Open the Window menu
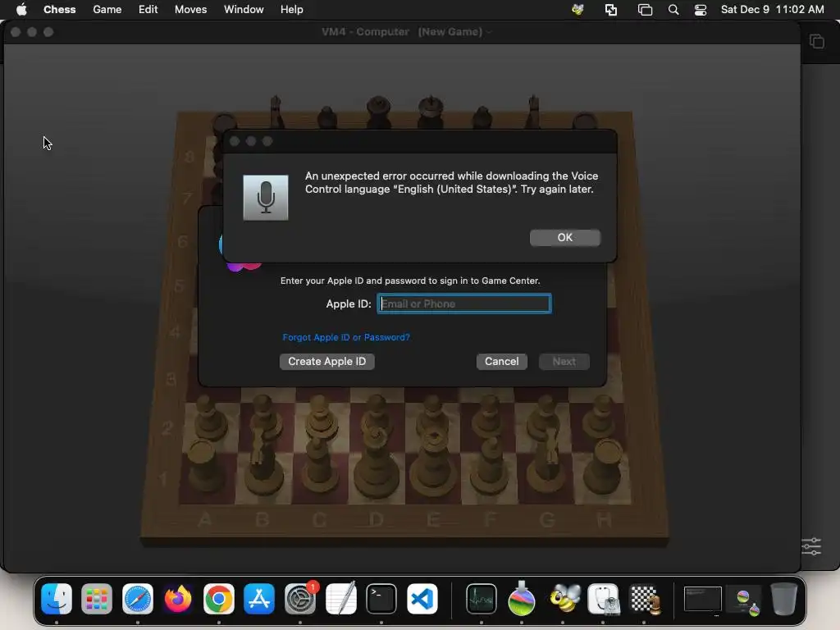Screen dimensions: 840x630 click(x=244, y=10)
